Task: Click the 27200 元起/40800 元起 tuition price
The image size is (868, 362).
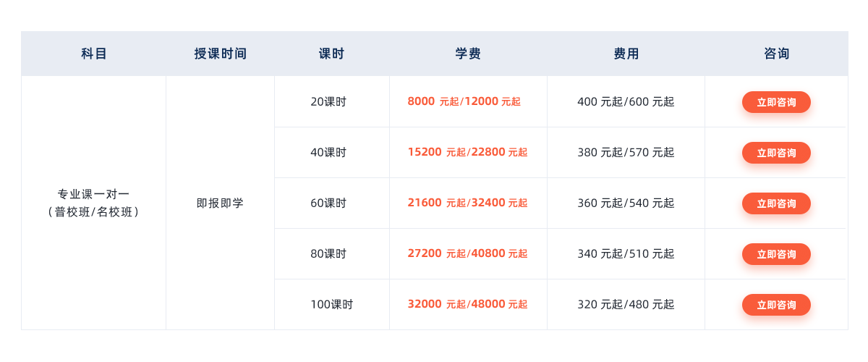Action: coord(468,253)
